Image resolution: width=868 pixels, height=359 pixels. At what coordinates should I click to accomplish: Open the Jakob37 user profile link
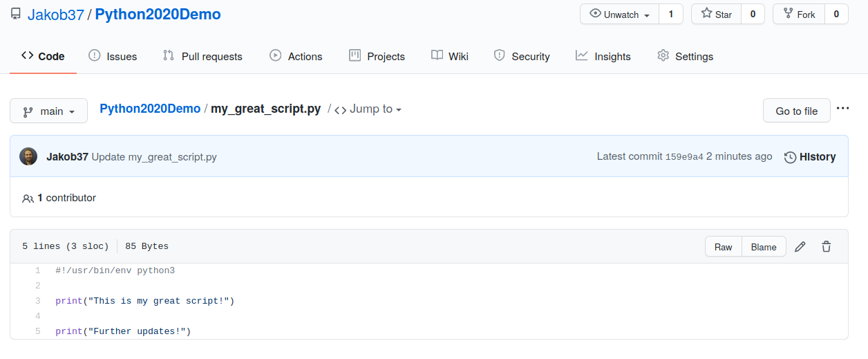point(56,15)
